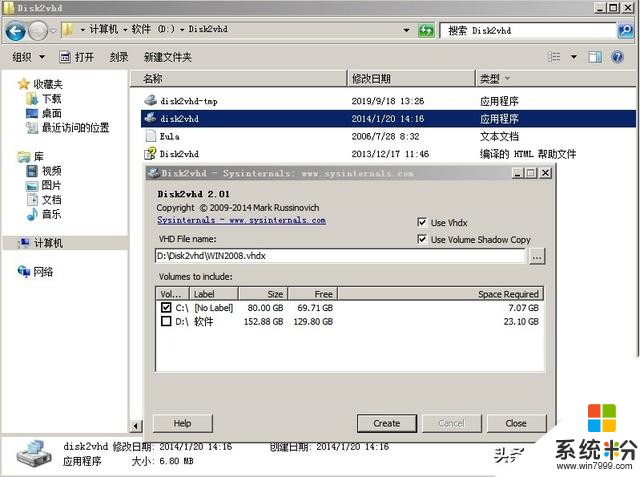Click 打开 in the toolbar
This screenshot has width=640, height=477.
pyautogui.click(x=77, y=57)
